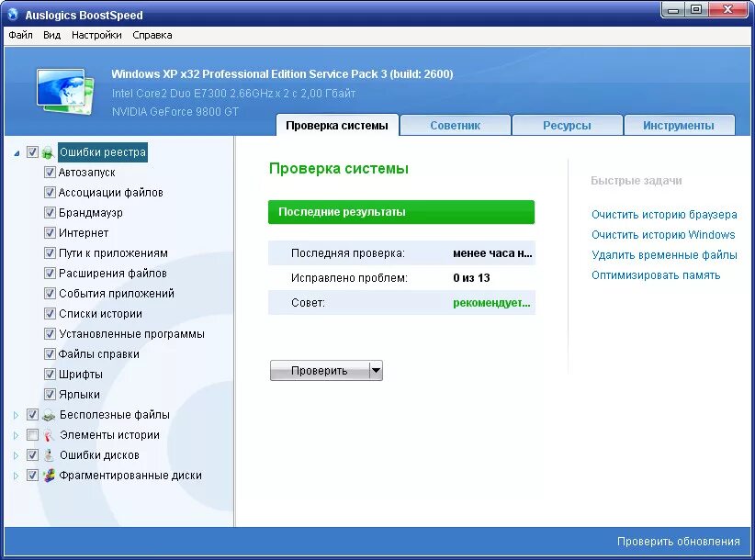This screenshot has height=560, width=755.
Task: Click the Useless files category icon
Action: [x=49, y=415]
